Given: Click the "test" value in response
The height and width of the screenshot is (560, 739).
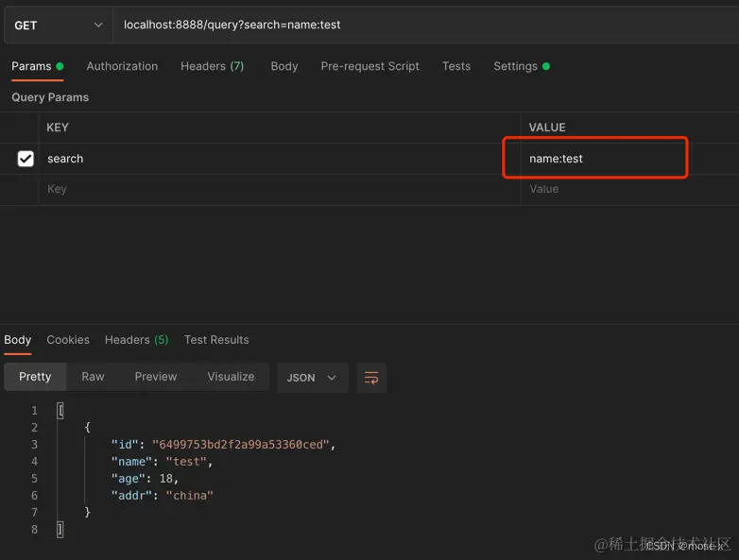Looking at the screenshot, I should tap(186, 462).
